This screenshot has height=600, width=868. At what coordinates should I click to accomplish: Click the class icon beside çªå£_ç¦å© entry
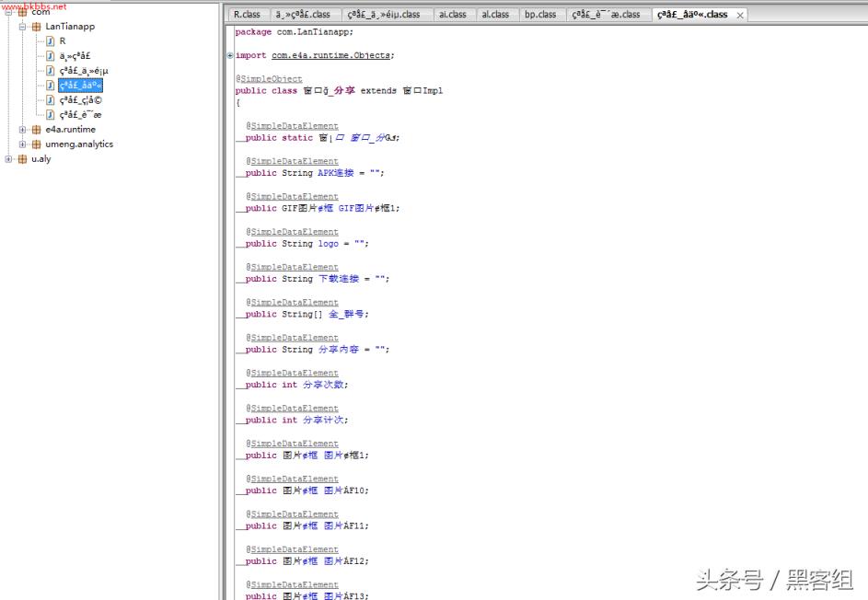pos(51,100)
